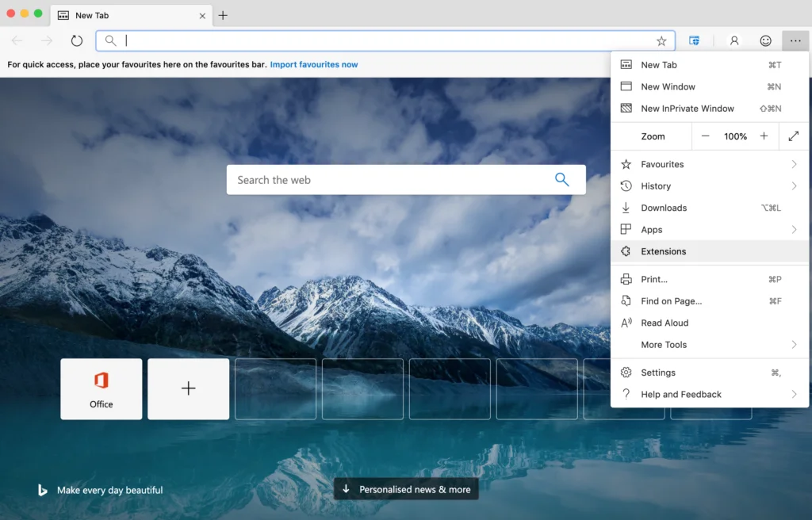Choose the New Window menu label

(668, 86)
